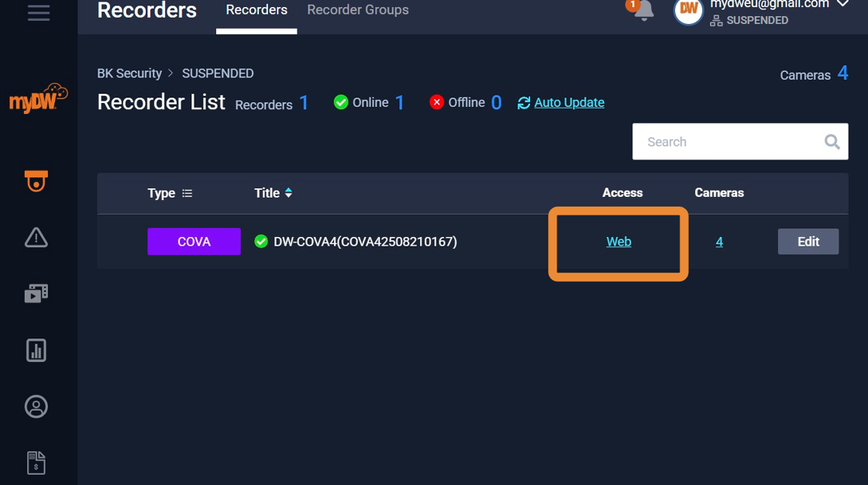Screen dimensions: 868x485
Task: Click the cameras count 4 link in row
Action: [719, 242]
